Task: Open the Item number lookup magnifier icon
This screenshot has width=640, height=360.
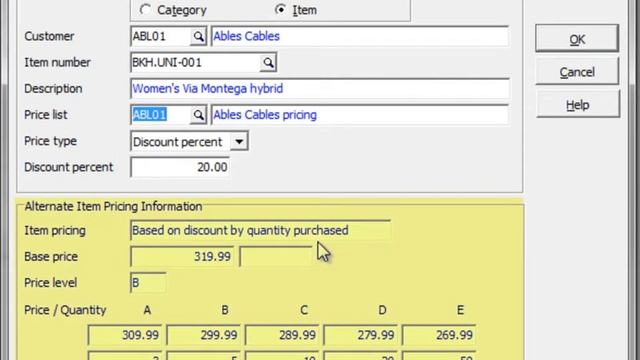Action: (268, 62)
